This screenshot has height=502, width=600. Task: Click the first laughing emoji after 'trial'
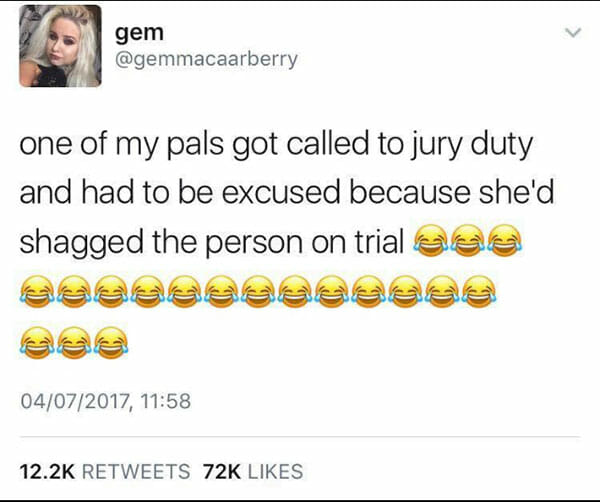click(x=430, y=241)
